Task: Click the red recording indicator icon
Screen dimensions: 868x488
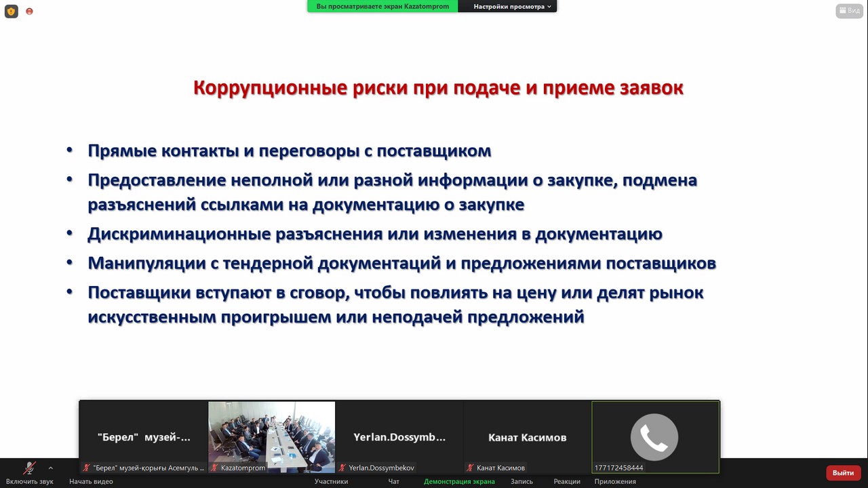Action: (x=29, y=12)
